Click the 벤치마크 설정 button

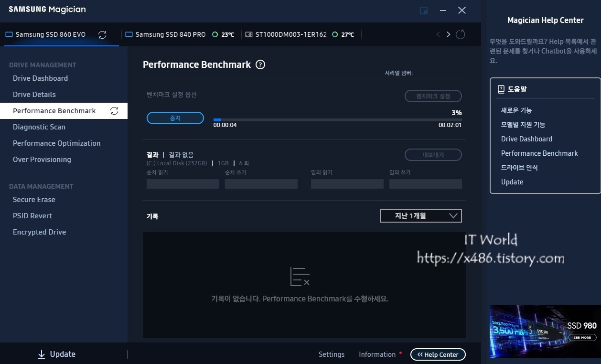point(433,96)
